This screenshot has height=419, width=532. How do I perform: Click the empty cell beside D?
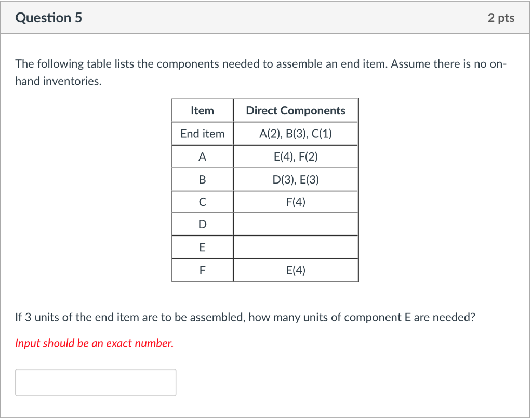coord(296,224)
